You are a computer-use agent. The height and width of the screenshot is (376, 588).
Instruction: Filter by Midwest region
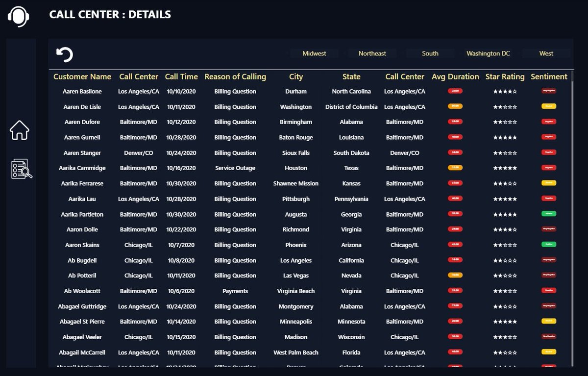point(314,53)
